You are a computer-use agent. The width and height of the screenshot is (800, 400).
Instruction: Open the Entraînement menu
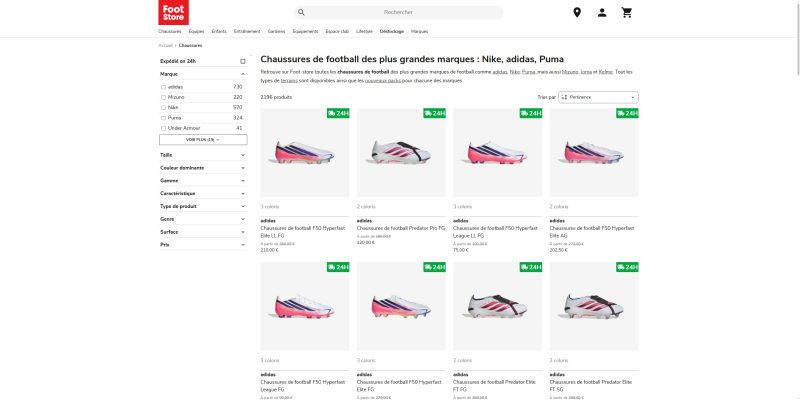tap(247, 32)
